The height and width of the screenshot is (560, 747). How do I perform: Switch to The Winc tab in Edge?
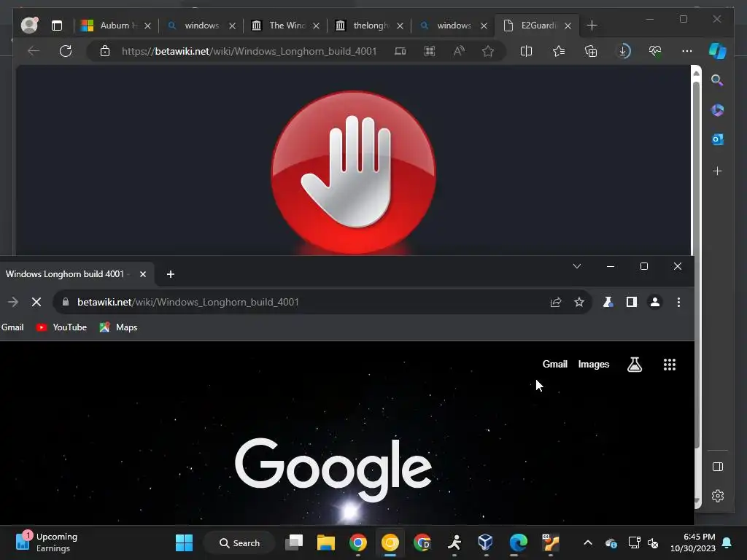click(285, 26)
